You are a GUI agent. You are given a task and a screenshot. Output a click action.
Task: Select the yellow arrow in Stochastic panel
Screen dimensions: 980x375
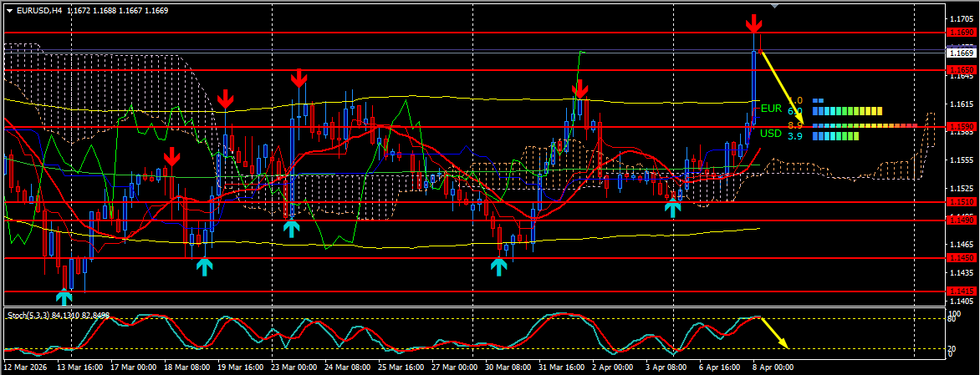(773, 333)
